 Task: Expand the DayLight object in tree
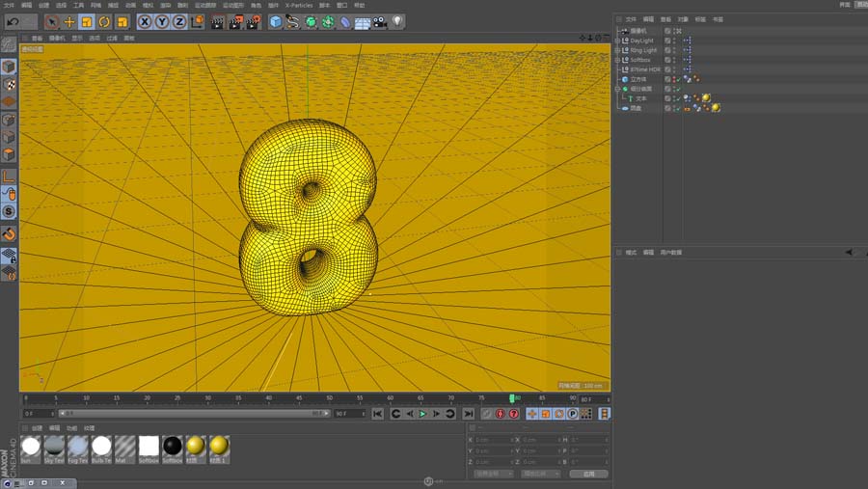coord(617,41)
